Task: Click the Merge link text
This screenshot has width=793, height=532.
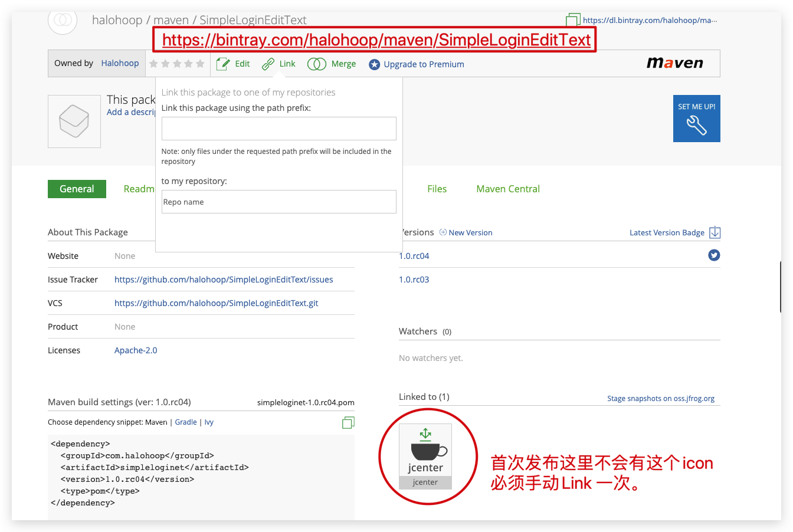Action: click(x=343, y=64)
